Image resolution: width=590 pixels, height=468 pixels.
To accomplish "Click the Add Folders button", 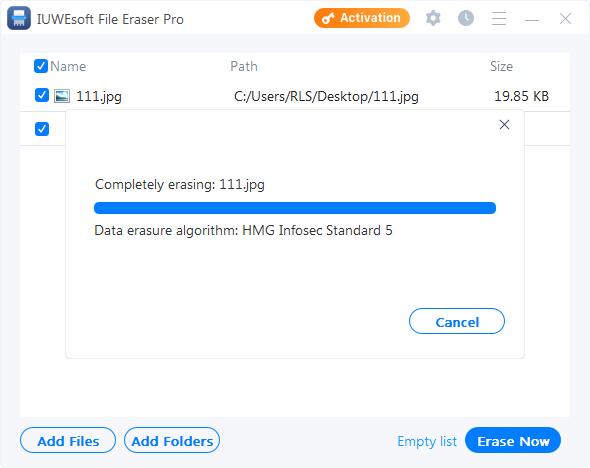I will tap(172, 440).
